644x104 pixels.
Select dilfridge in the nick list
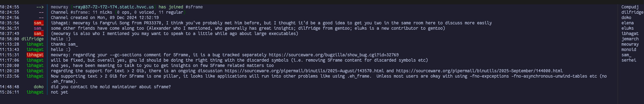[x=632, y=12]
